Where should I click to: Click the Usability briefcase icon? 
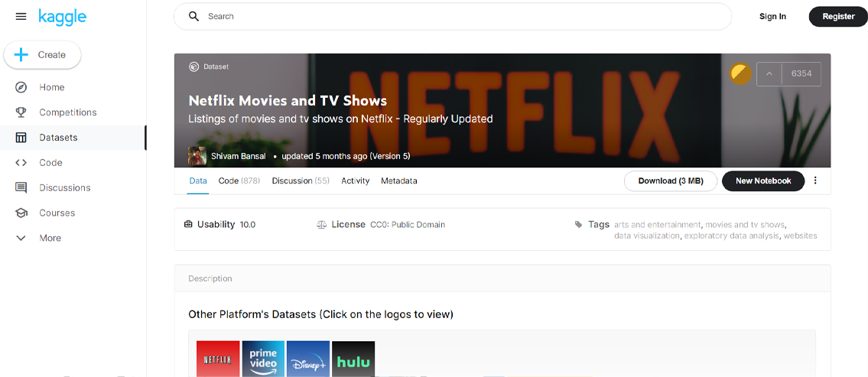pyautogui.click(x=188, y=225)
